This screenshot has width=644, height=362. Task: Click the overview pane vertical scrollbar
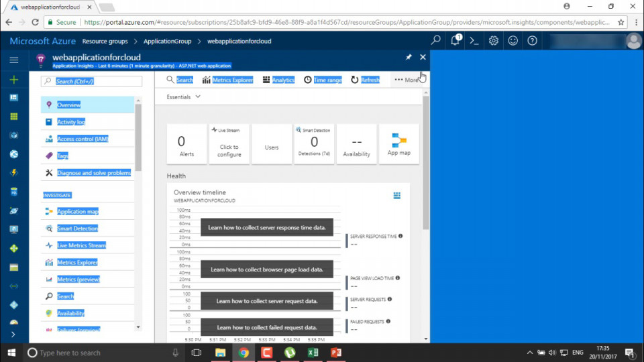coord(426,162)
